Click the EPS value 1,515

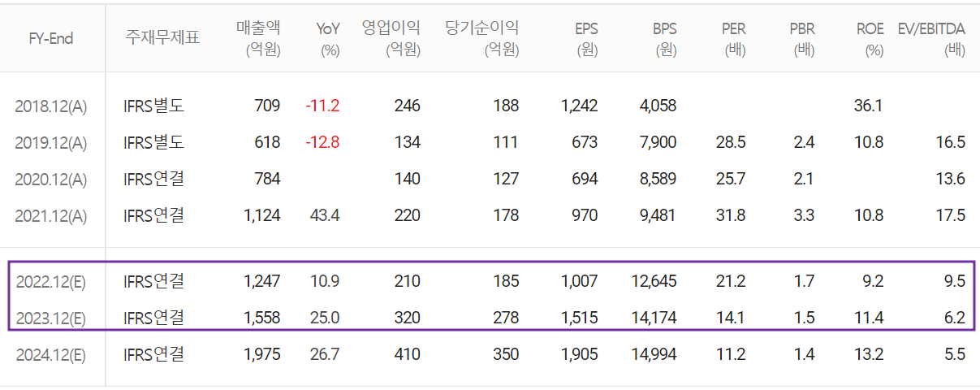(579, 318)
